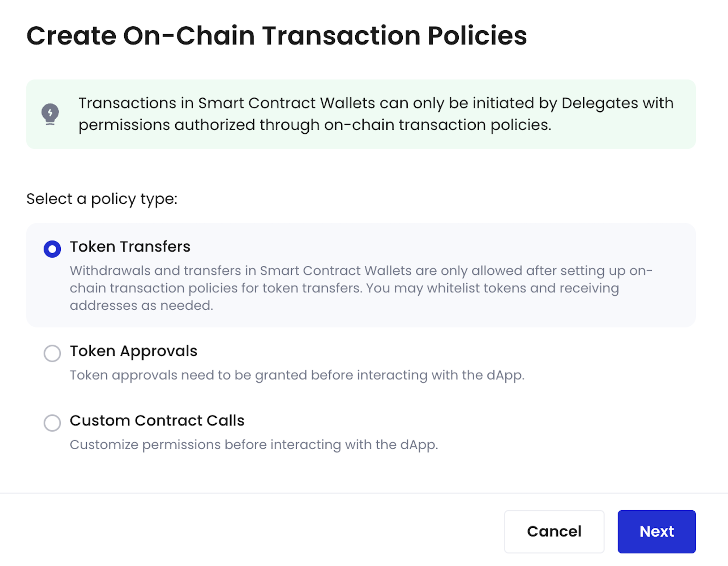Select the Token Transfers radio button
This screenshot has height=566, width=728.
(x=52, y=249)
